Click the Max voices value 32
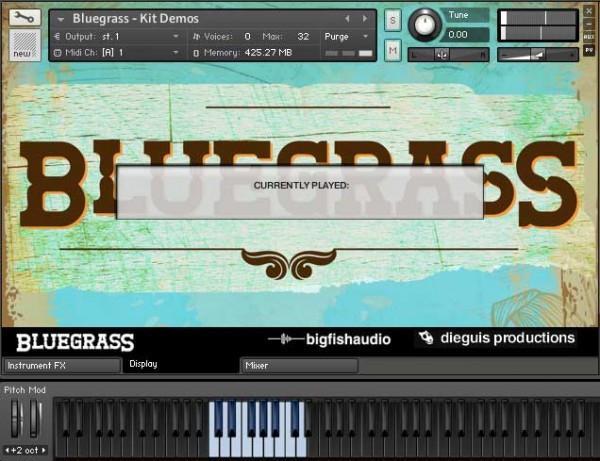Image resolution: width=600 pixels, height=461 pixels. pyautogui.click(x=303, y=36)
